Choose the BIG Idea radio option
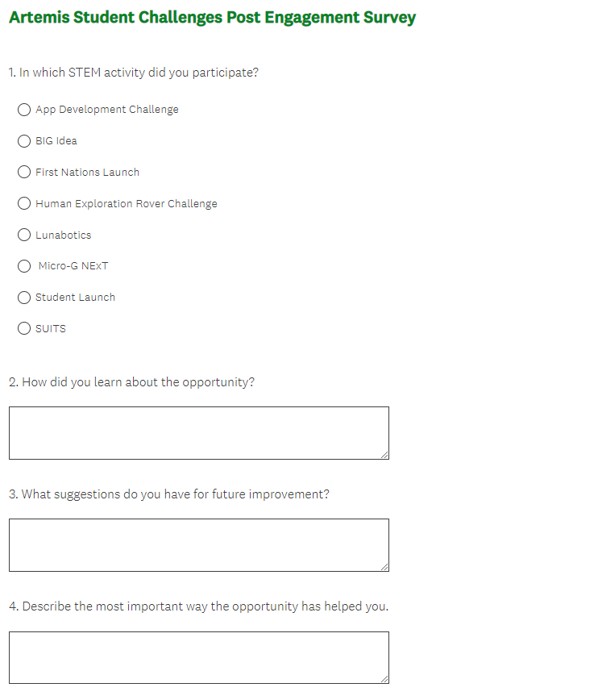Screen dimensions: 598x700 tap(24, 141)
